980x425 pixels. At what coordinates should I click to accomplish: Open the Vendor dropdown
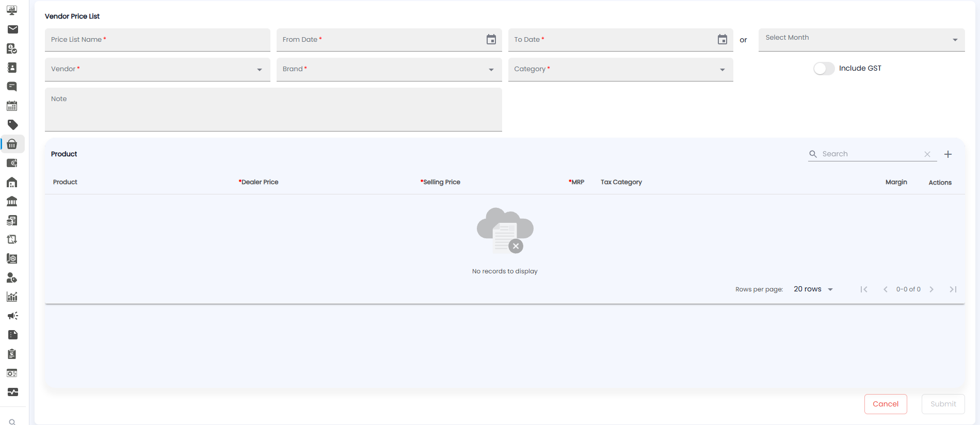click(157, 69)
